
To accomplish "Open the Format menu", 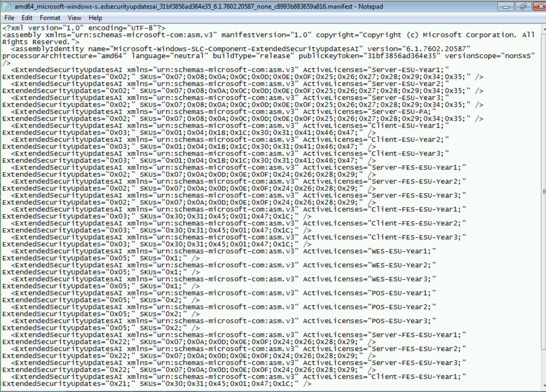I will coord(50,18).
